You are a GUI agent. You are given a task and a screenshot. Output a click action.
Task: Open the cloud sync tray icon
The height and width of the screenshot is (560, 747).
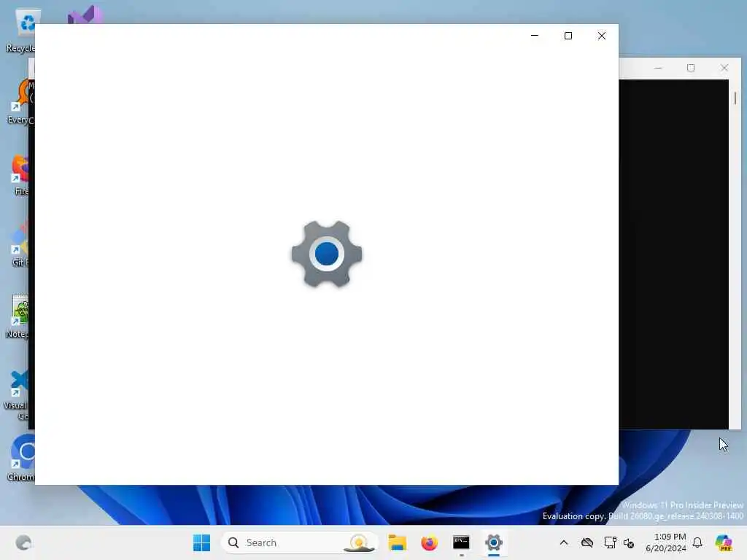click(x=587, y=542)
